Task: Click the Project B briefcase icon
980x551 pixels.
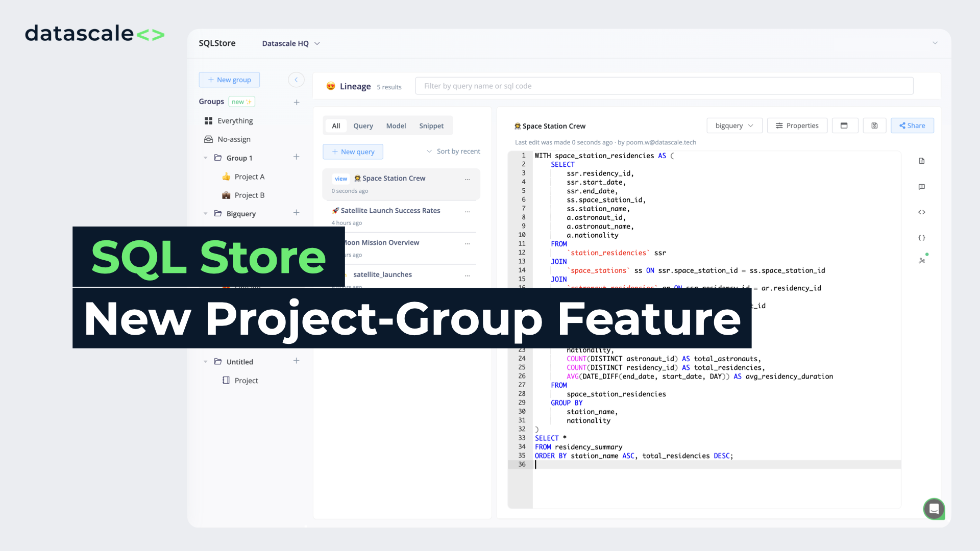Action: coord(226,195)
